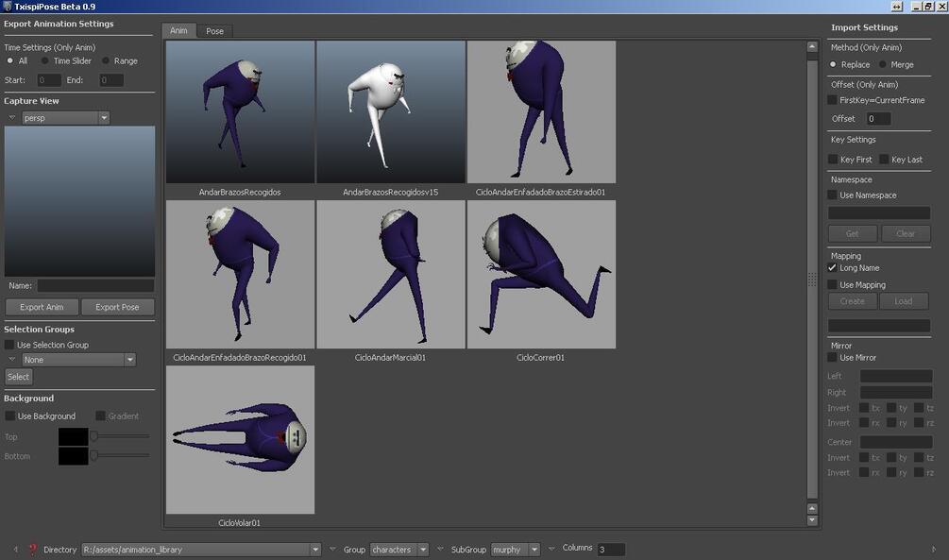Click the small arrow icon before SubGroup label
Viewport: 949px width, 560px height.
pos(440,549)
